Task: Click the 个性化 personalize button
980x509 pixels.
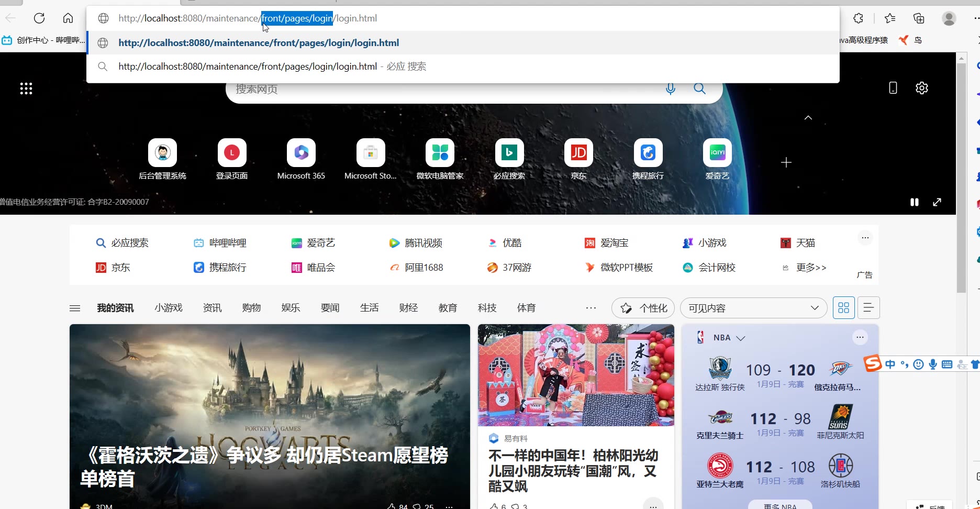Action: pos(643,308)
